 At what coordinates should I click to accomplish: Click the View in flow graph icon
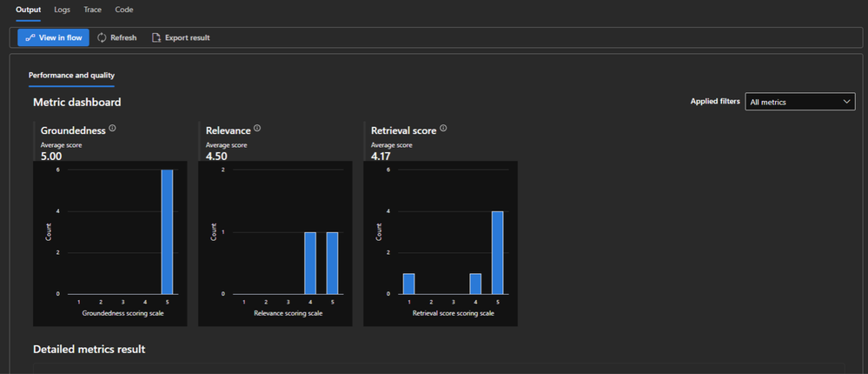pos(30,37)
